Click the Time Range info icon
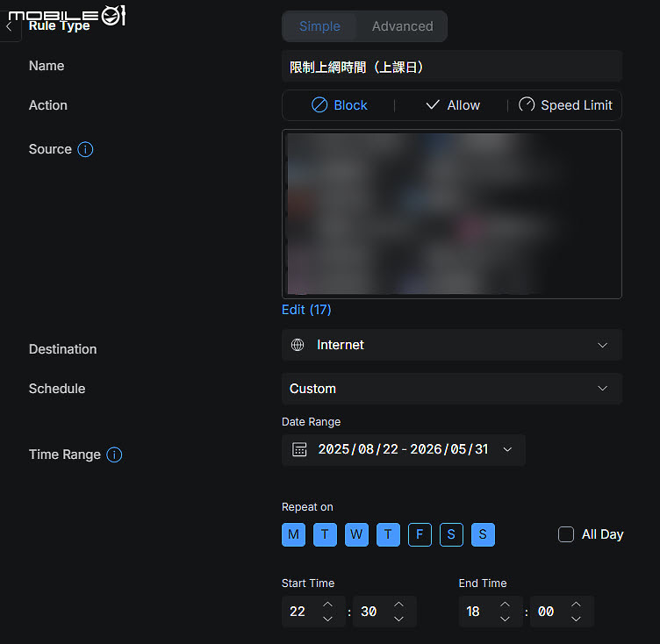The width and height of the screenshot is (660, 644). click(x=114, y=454)
